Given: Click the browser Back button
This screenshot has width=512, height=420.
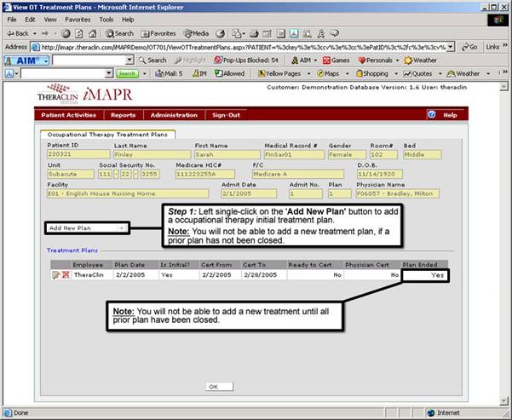Looking at the screenshot, I should pos(20,33).
